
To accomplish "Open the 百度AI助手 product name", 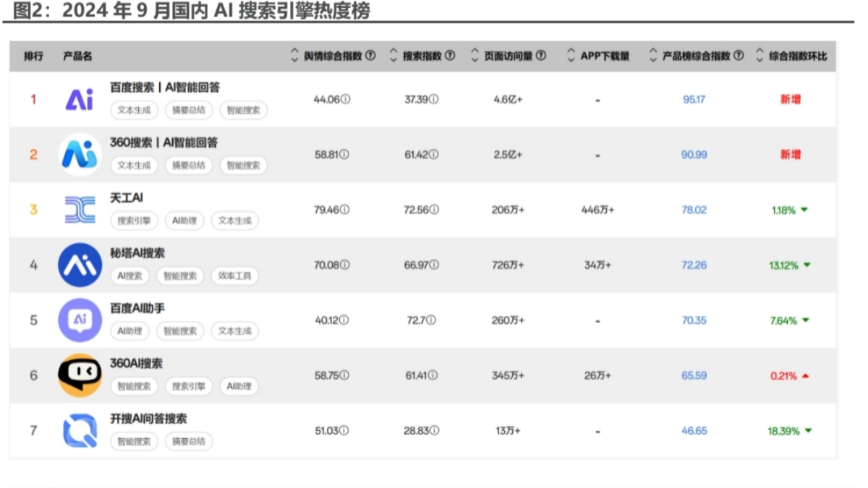I will tap(137, 309).
